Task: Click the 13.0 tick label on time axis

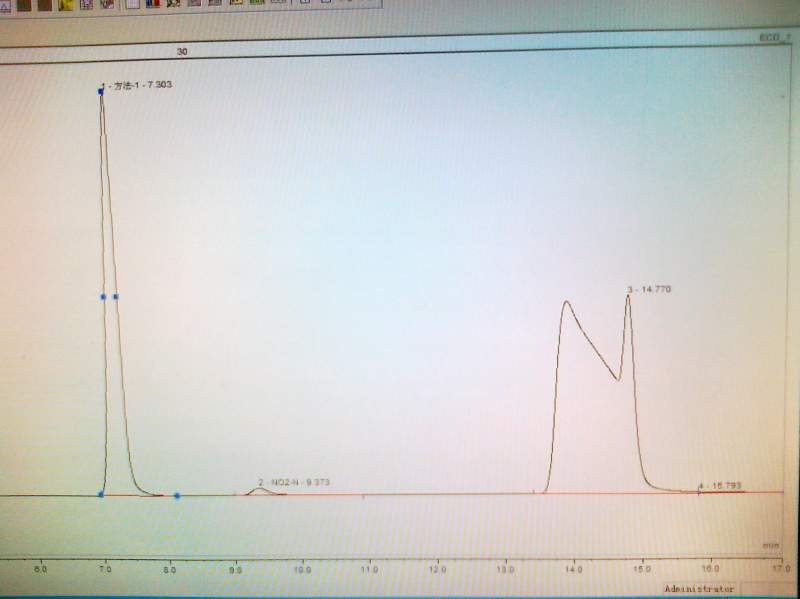Action: (x=506, y=568)
